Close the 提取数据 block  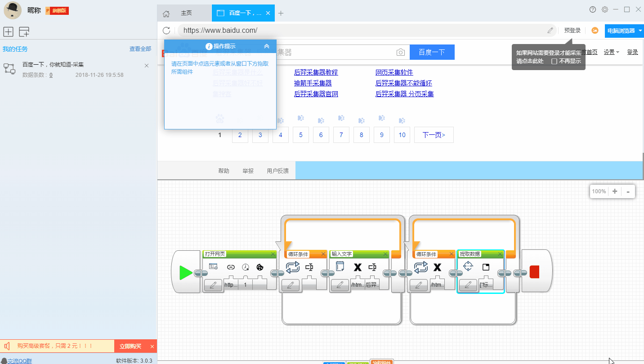(500, 254)
